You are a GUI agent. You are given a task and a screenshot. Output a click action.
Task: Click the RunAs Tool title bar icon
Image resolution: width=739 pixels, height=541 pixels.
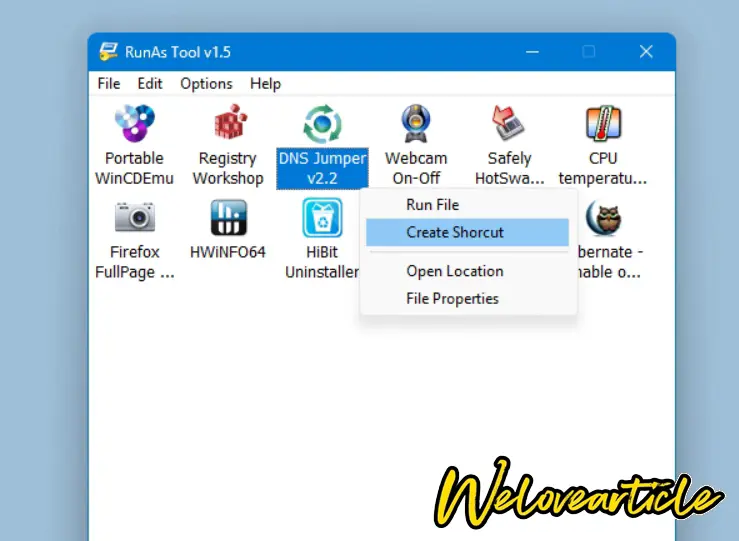click(x=108, y=52)
